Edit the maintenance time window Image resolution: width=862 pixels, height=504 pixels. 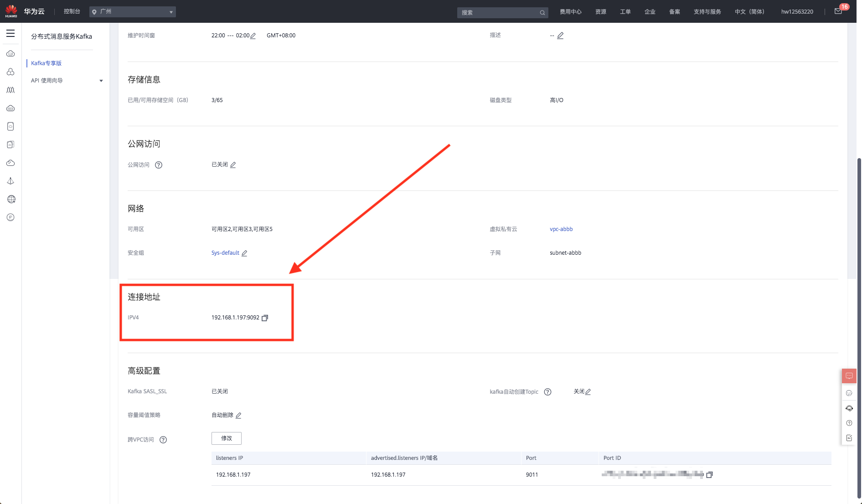coord(253,36)
